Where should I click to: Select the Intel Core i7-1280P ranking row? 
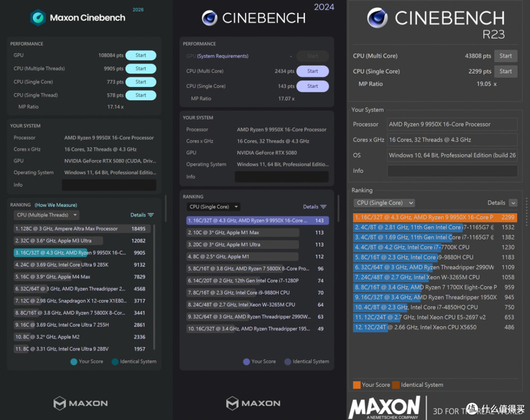(x=258, y=281)
